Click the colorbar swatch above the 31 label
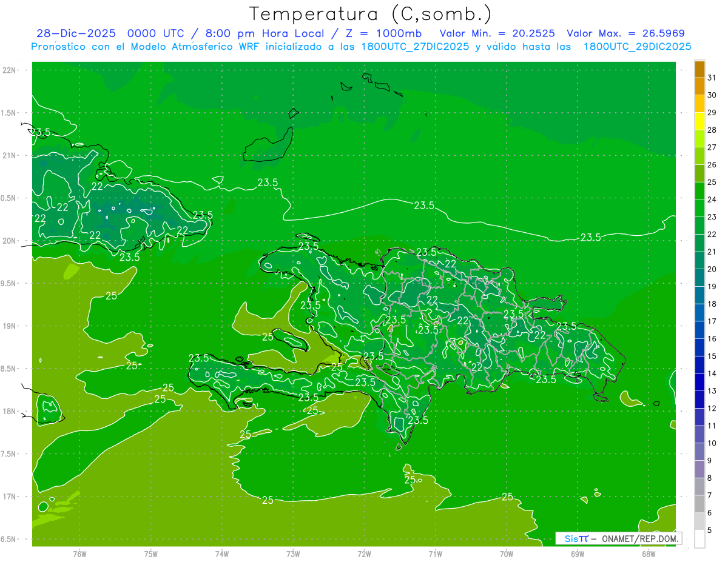The height and width of the screenshot is (562, 728). 699,70
